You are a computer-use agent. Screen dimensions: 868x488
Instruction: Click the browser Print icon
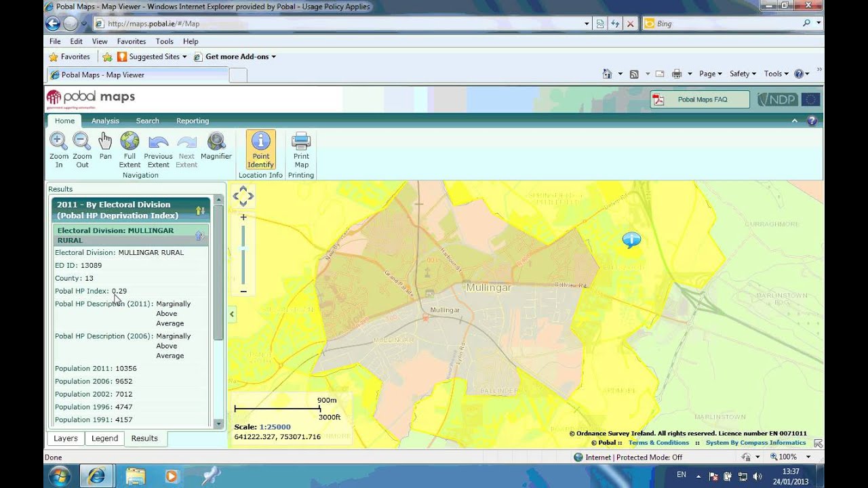click(x=676, y=74)
